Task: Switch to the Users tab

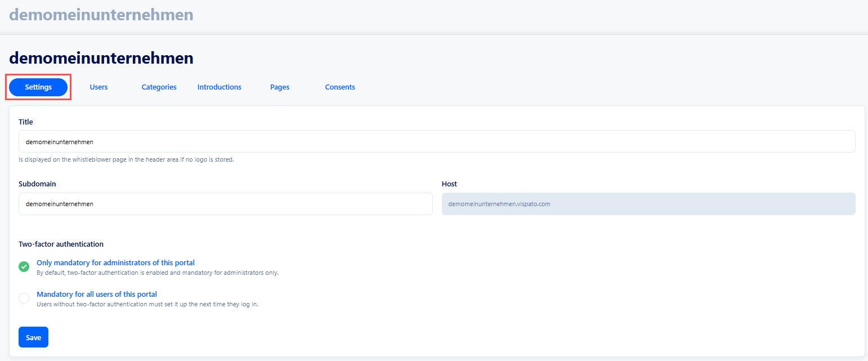Action: pos(99,87)
